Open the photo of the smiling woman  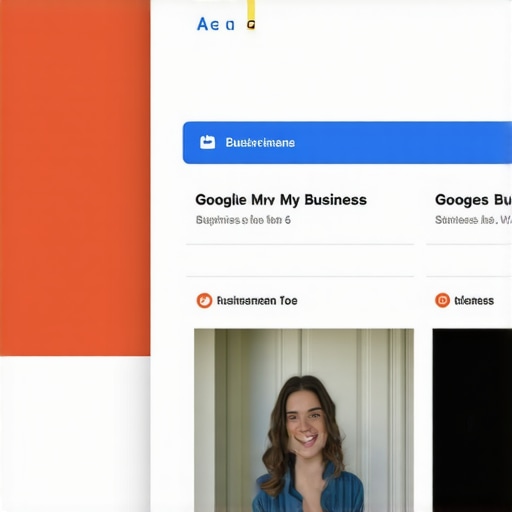pos(304,420)
